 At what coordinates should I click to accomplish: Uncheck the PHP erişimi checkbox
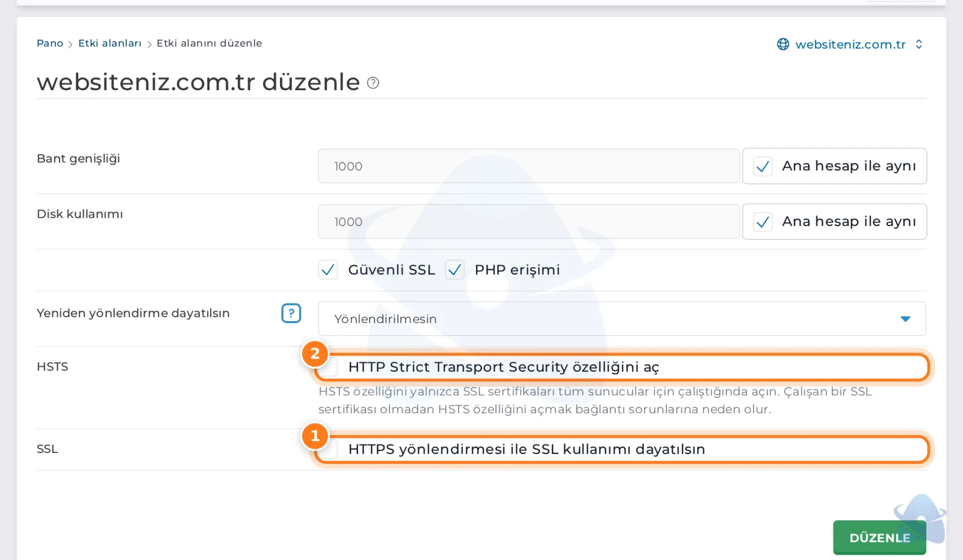455,270
